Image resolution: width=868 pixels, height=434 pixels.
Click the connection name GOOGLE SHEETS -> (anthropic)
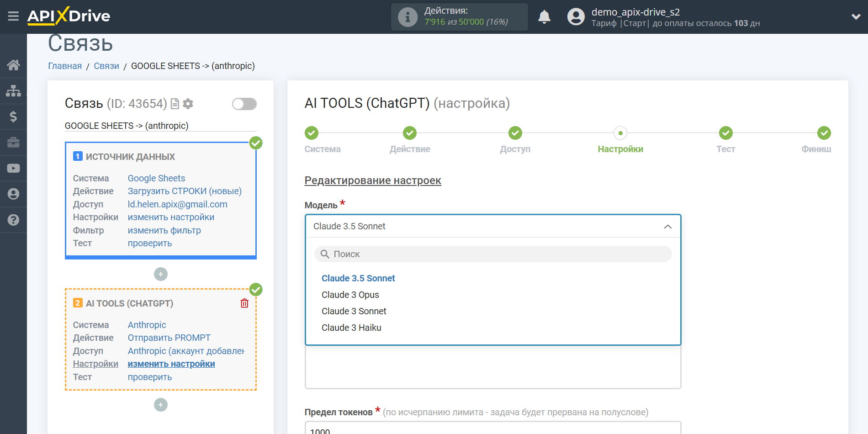pos(127,126)
